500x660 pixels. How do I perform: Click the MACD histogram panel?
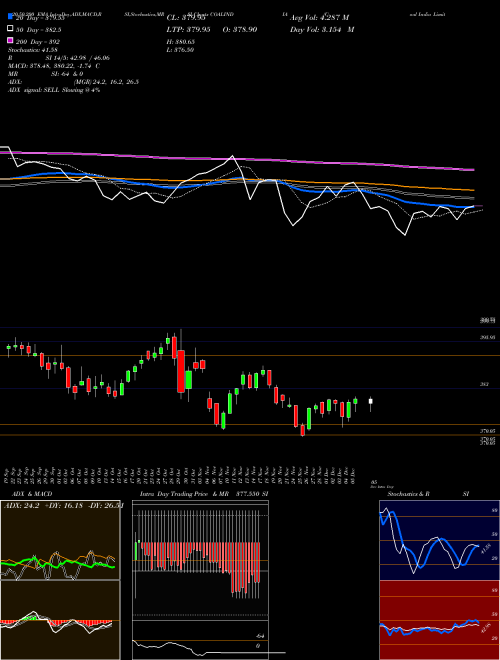[60, 620]
